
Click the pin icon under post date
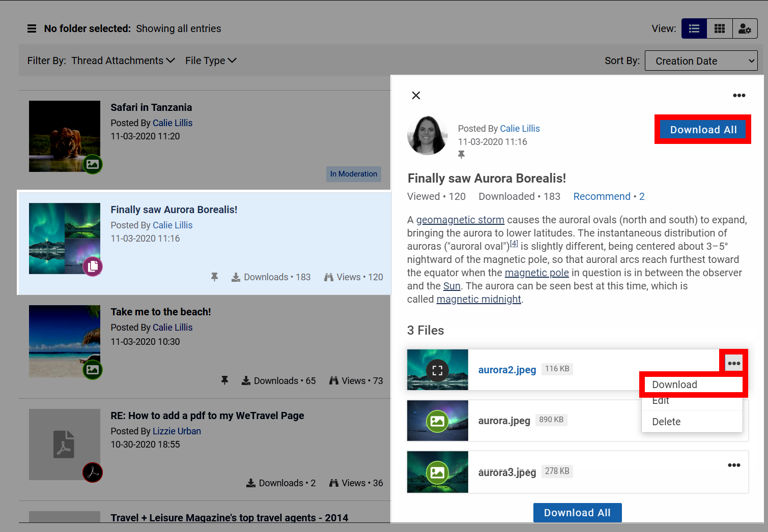461,155
